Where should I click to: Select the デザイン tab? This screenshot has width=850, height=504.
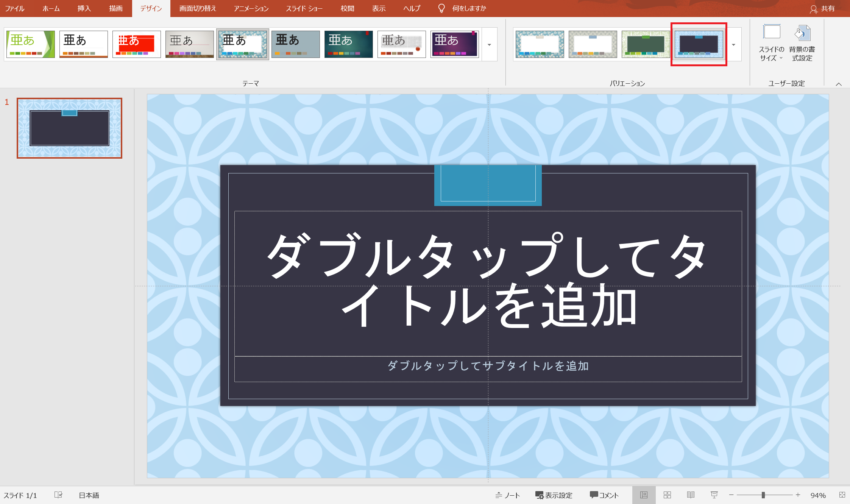click(151, 8)
